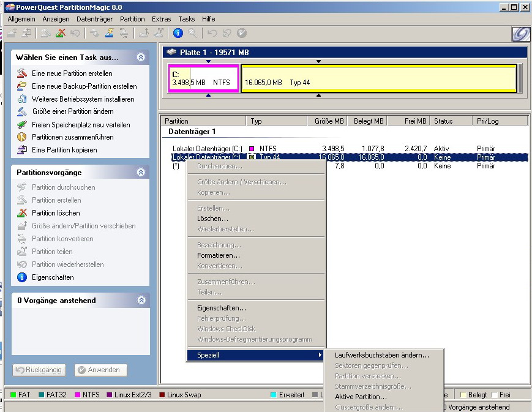The width and height of the screenshot is (532, 412).
Task: Click 0 Vorgänge anstehend in status bar
Action: (x=478, y=407)
